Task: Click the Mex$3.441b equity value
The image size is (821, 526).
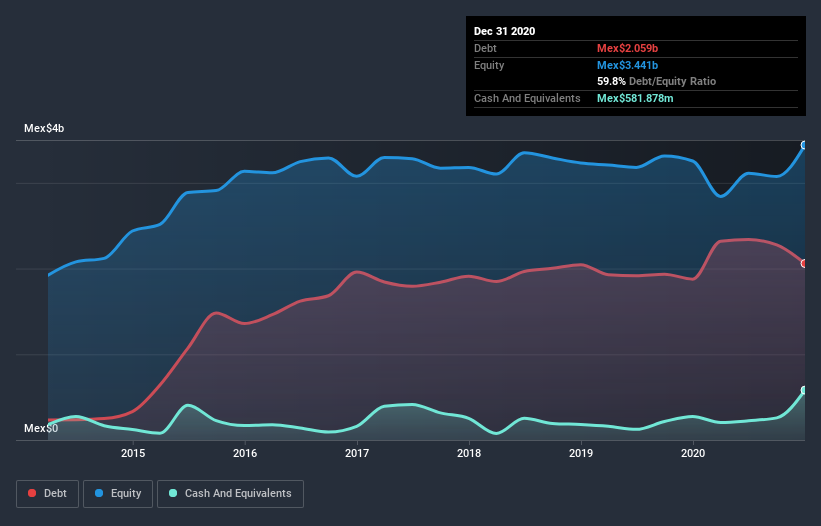Action: tap(627, 65)
